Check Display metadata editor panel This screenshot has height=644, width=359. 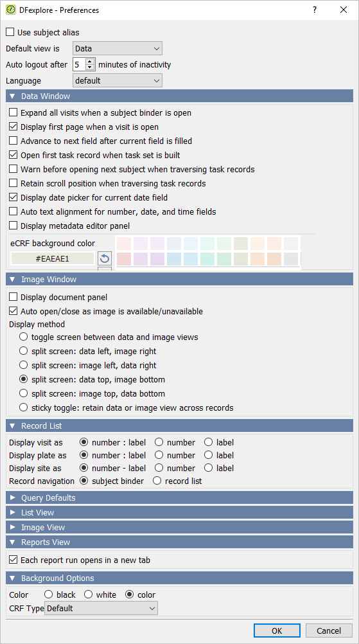[13, 226]
